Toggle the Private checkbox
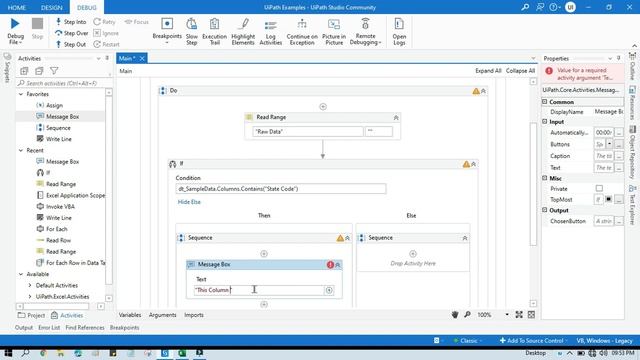 [599, 189]
